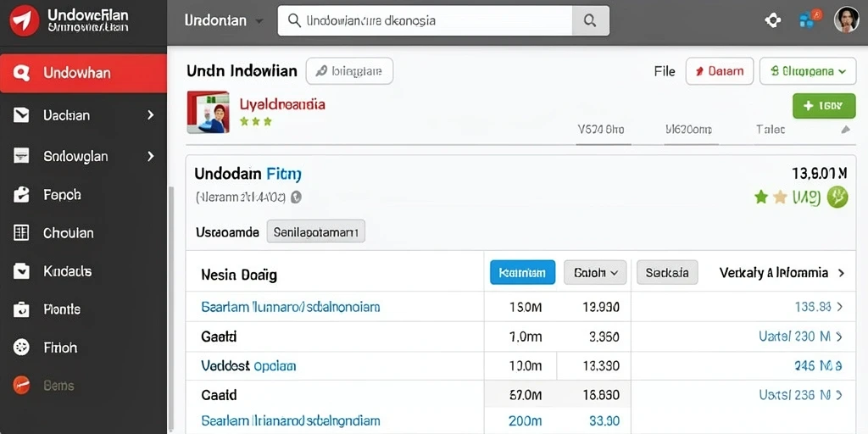Switch to the V524 Blro tab
The width and height of the screenshot is (868, 434).
point(601,130)
